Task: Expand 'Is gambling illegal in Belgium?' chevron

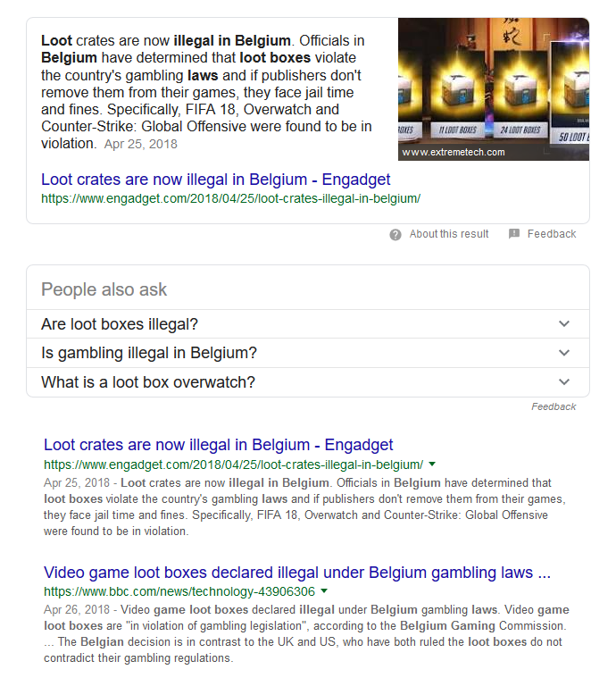Action: (x=563, y=353)
